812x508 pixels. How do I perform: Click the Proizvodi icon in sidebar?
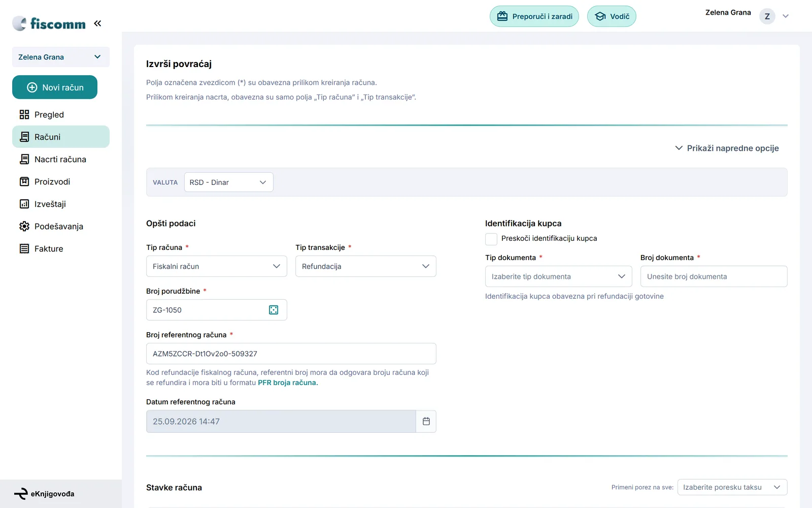coord(24,182)
